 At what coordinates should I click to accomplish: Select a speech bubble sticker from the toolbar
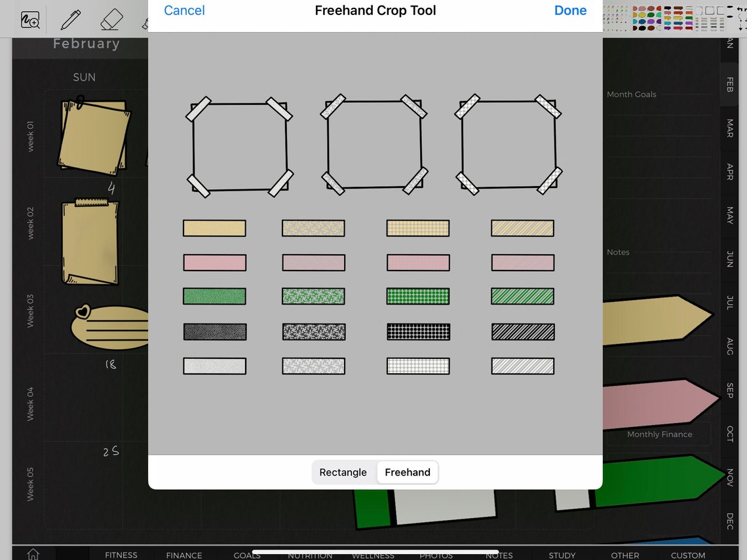(668, 9)
